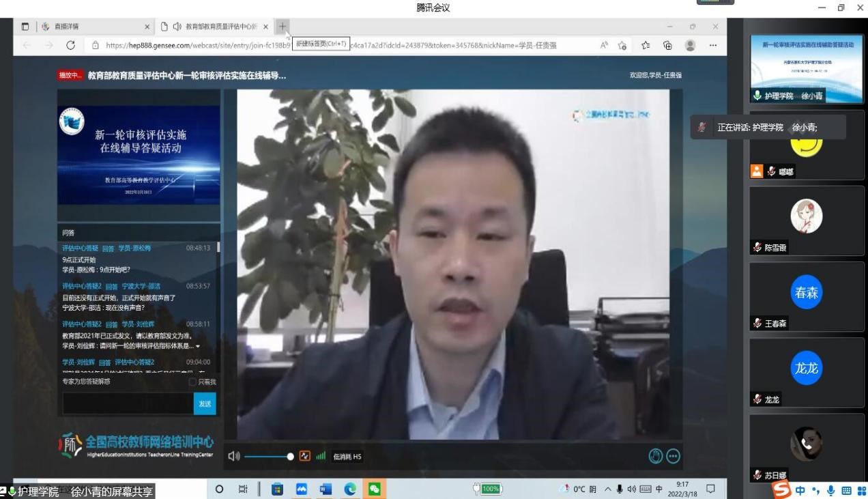Click the 低消耗 H5 mode label

click(x=347, y=457)
